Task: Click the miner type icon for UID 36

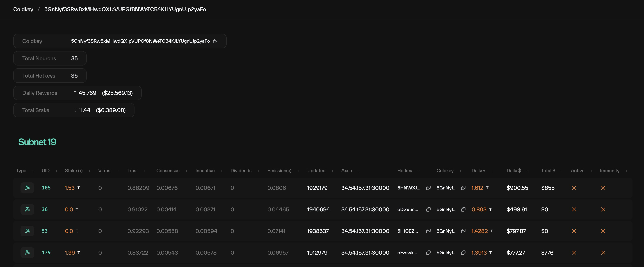Action: 27,209
